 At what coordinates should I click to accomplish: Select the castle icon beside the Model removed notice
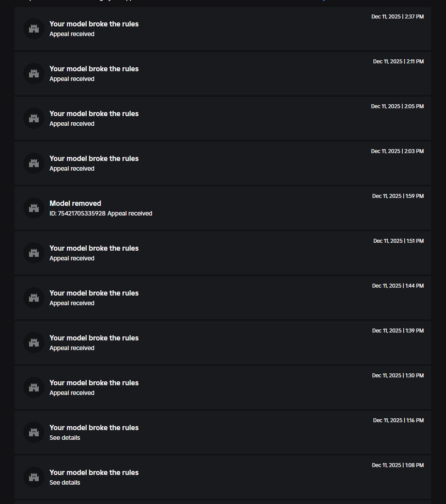pos(34,208)
